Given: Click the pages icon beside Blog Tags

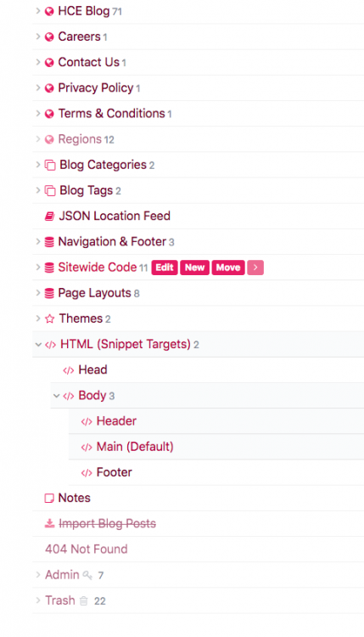Looking at the screenshot, I should click(x=49, y=190).
